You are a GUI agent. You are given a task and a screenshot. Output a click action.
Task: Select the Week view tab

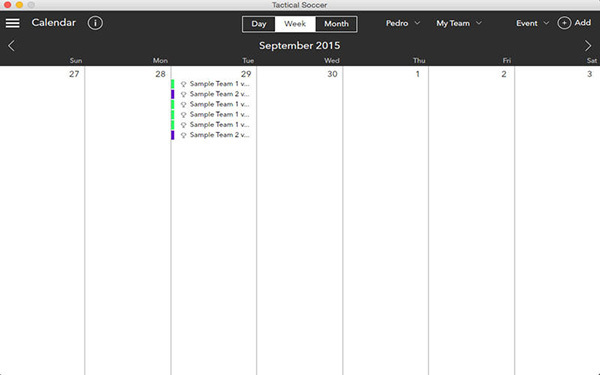point(295,24)
